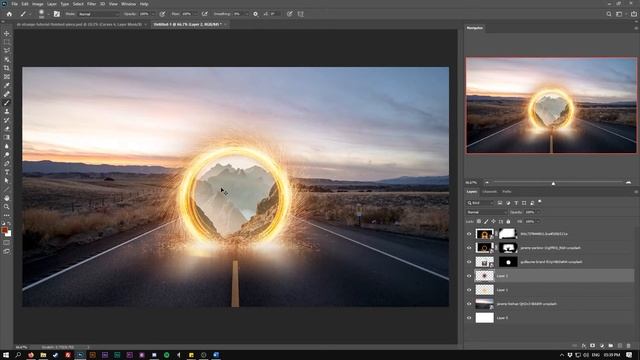640x360 pixels.
Task: Open the Window menu
Action: click(128, 4)
